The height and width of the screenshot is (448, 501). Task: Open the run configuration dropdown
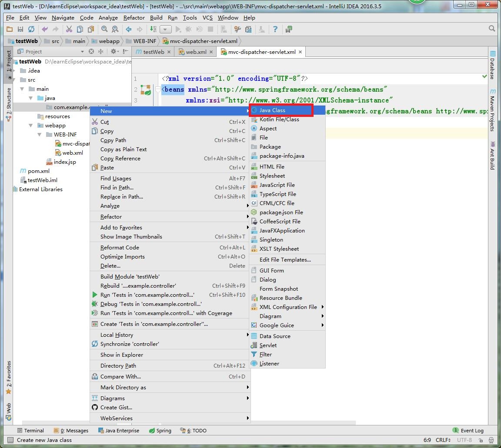pos(165,30)
